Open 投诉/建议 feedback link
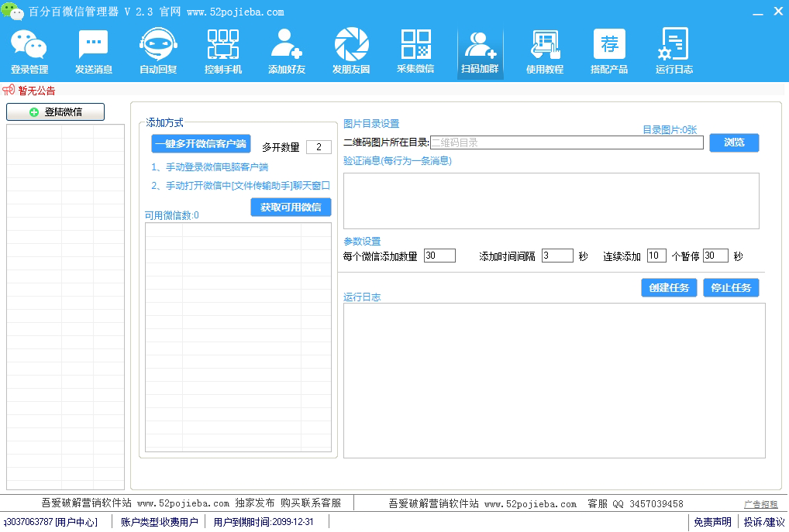This screenshot has height=532, width=789. [x=764, y=522]
